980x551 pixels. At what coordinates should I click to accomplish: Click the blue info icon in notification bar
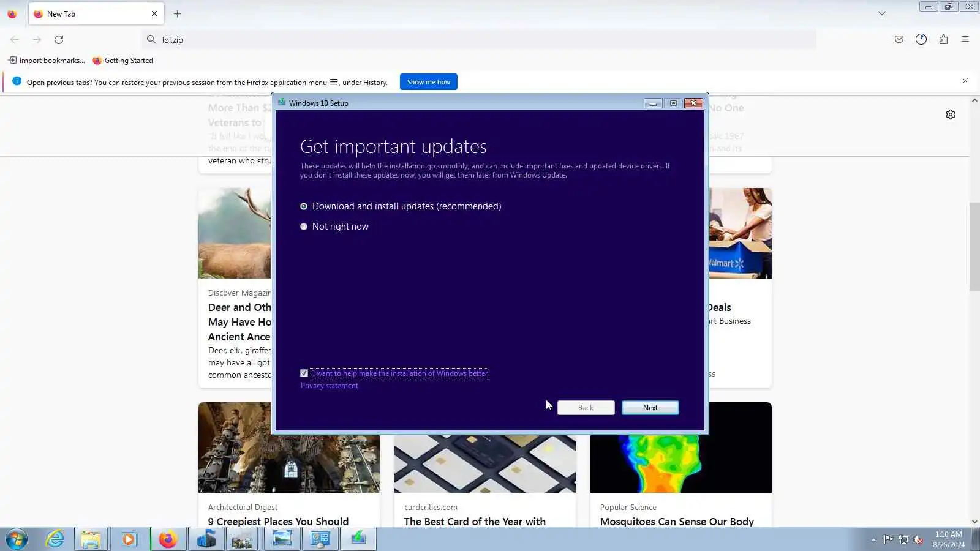[17, 81]
